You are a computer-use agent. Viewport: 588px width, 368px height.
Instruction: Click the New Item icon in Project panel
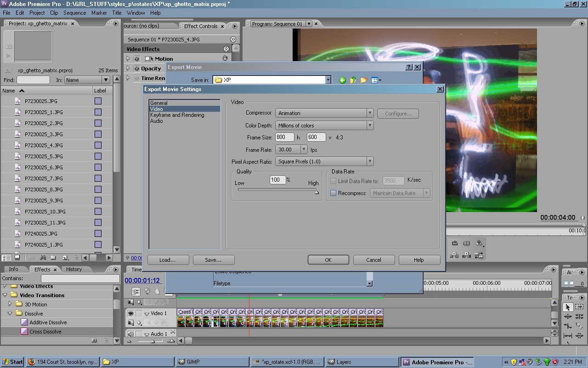pyautogui.click(x=65, y=258)
